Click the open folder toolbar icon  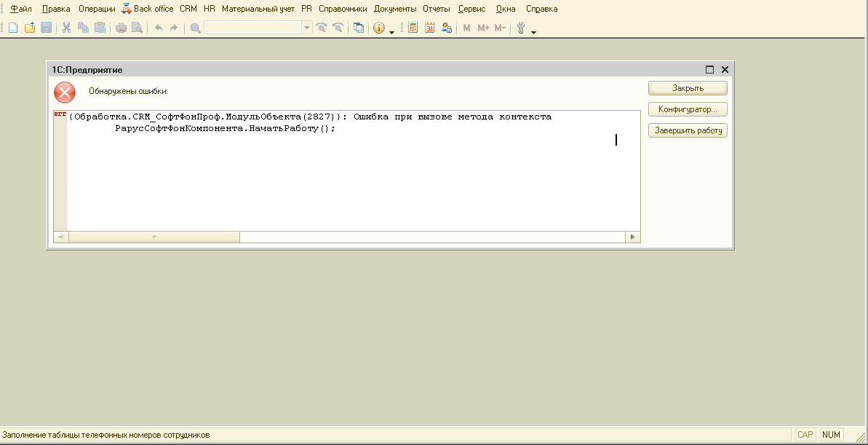coord(29,28)
